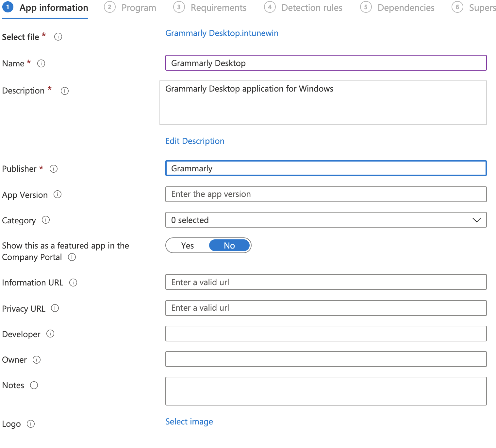496x448 pixels.
Task: Open the App Version info icon
Action: [x=58, y=195]
